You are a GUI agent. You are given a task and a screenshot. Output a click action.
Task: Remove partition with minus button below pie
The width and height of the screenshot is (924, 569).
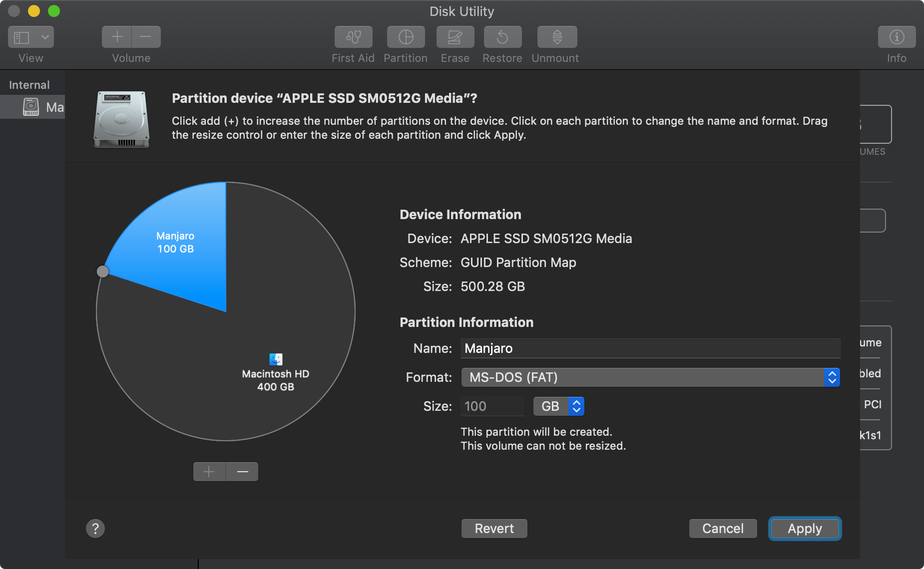(242, 472)
